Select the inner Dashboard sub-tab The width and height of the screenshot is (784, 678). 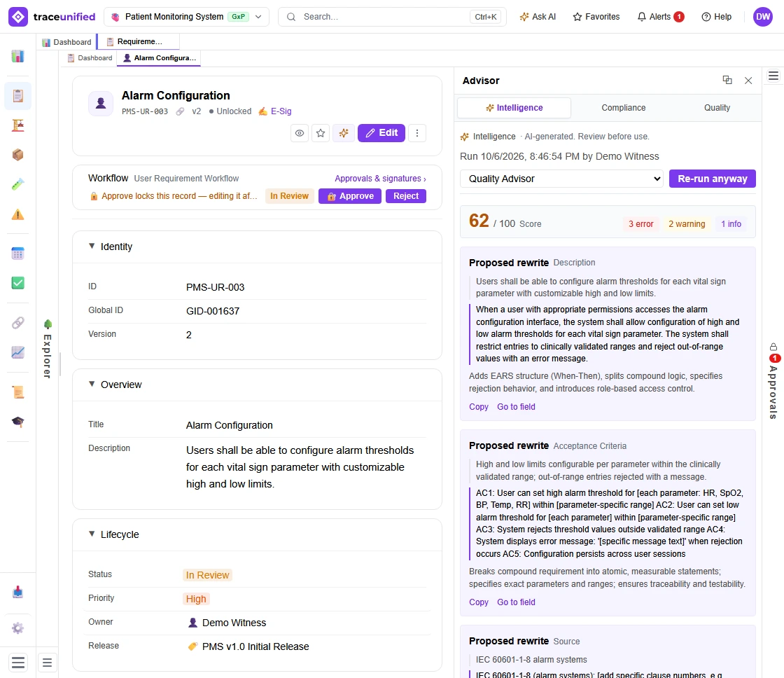tap(90, 58)
